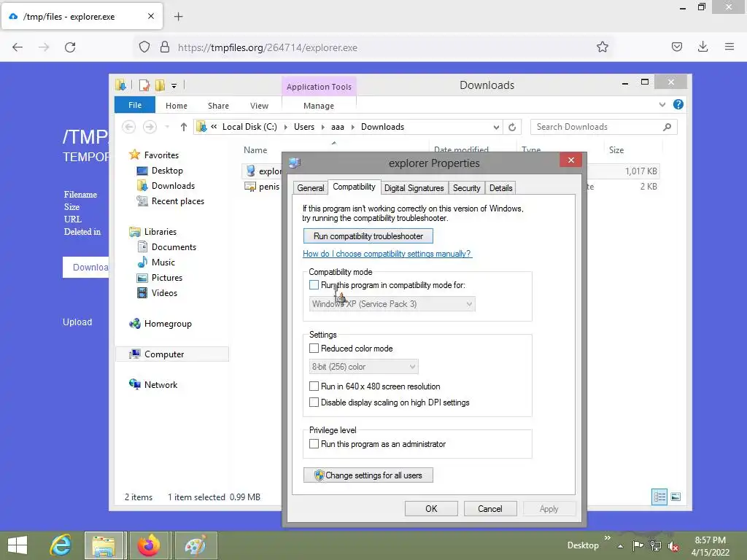Screen dimensions: 747x560
Task: Click the Search Downloads field
Action: (603, 127)
